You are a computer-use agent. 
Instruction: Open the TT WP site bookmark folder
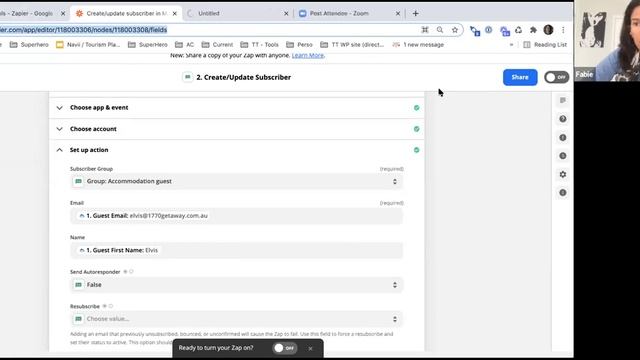click(x=352, y=44)
